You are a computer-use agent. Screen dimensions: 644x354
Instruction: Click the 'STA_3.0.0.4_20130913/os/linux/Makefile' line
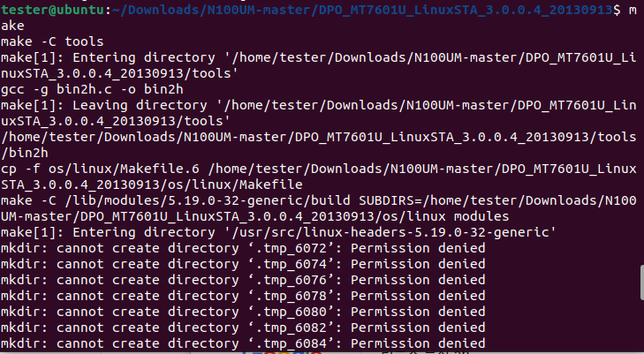pos(152,185)
